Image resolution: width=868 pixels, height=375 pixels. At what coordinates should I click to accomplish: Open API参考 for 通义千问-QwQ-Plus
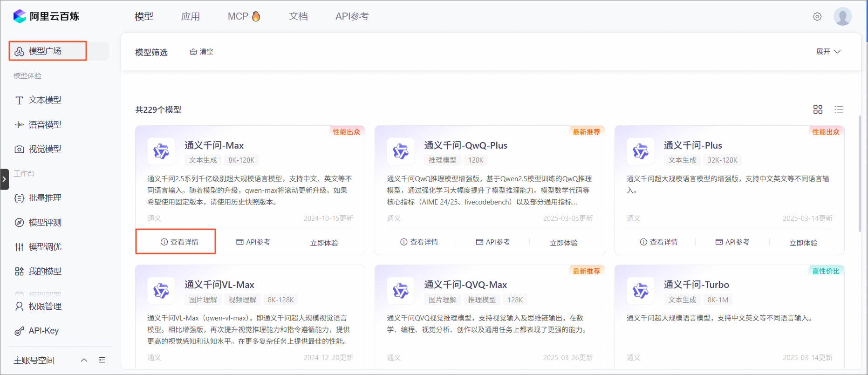click(492, 242)
